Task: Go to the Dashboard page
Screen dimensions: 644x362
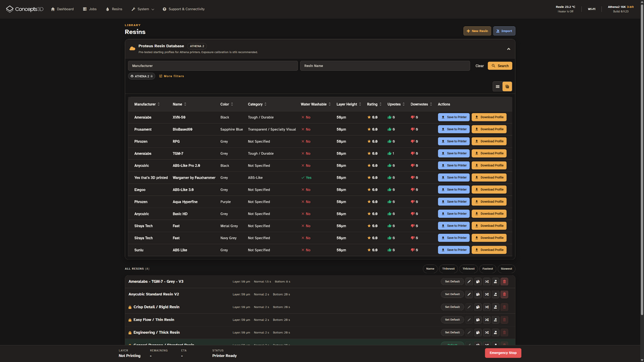Action: (62, 9)
